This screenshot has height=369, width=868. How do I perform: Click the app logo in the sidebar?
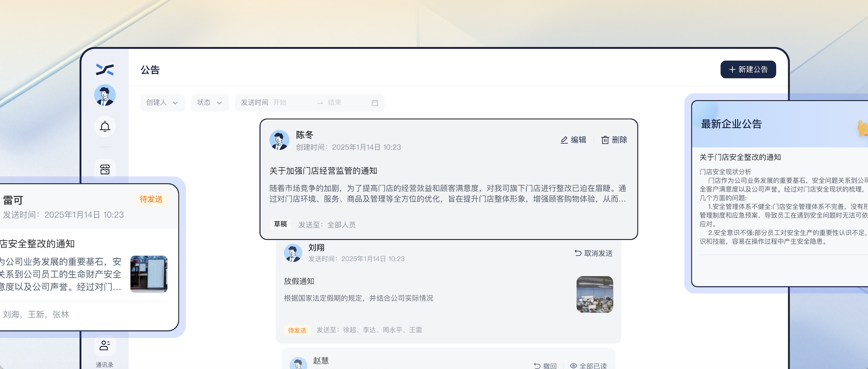[105, 70]
